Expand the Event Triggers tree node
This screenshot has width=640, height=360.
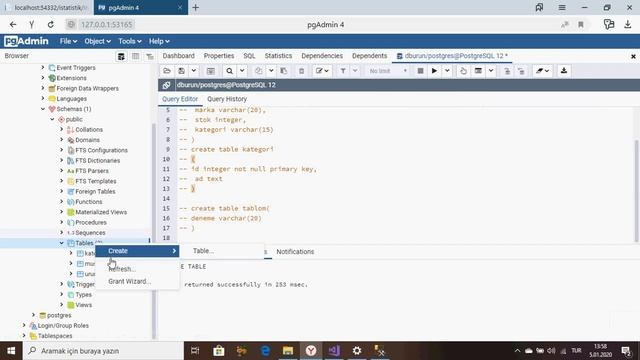click(x=43, y=68)
